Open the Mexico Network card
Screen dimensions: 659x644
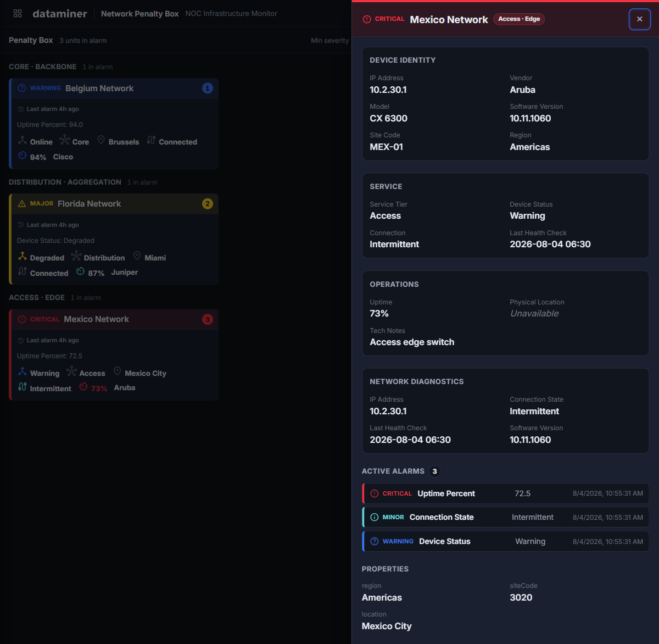(x=114, y=354)
